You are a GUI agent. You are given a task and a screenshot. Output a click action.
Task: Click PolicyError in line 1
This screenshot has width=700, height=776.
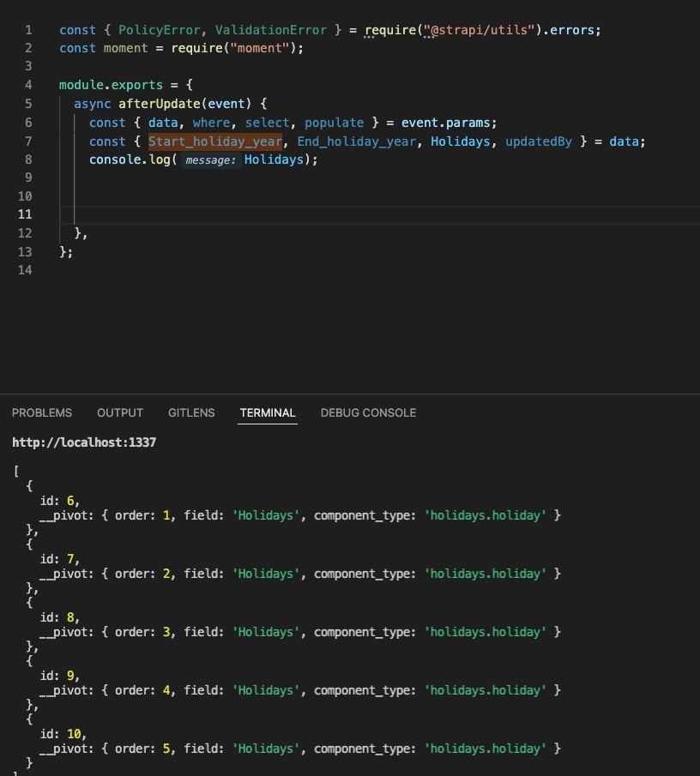[159, 30]
